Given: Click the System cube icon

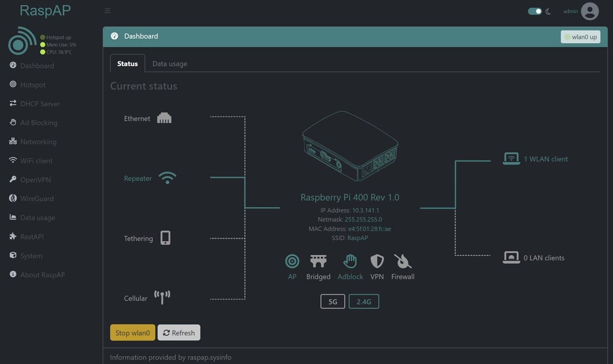Looking at the screenshot, I should coord(13,255).
